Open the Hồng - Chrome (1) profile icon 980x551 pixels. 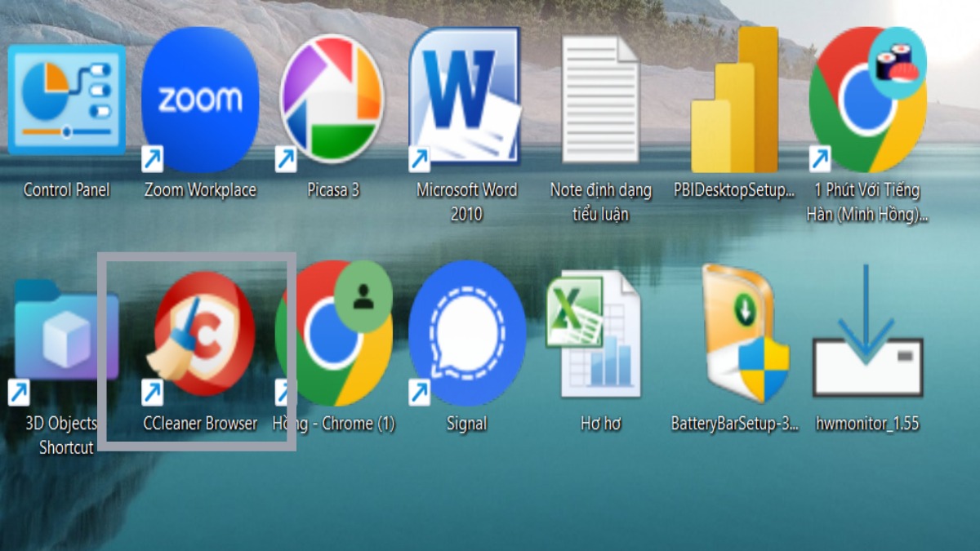(333, 333)
